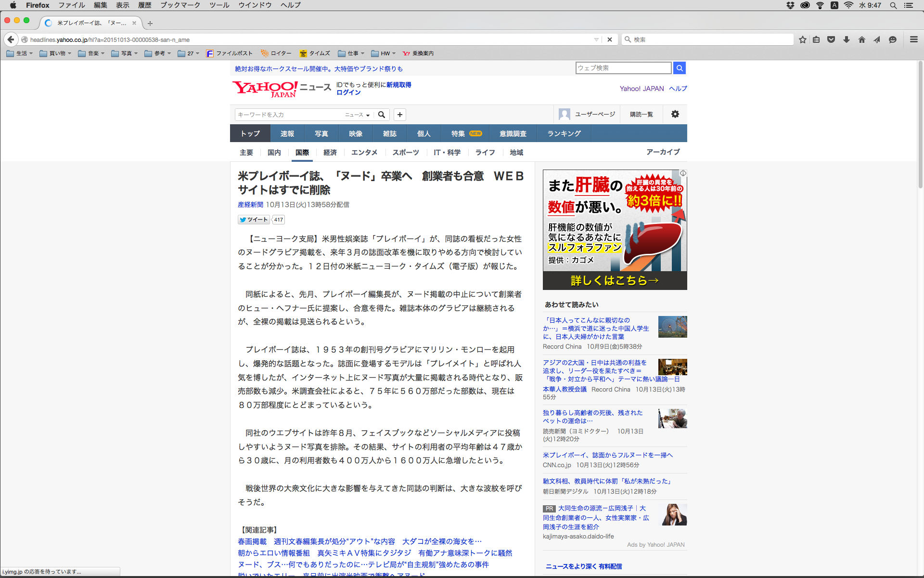Select the 経済 news category tab
The image size is (924, 578).
point(330,152)
